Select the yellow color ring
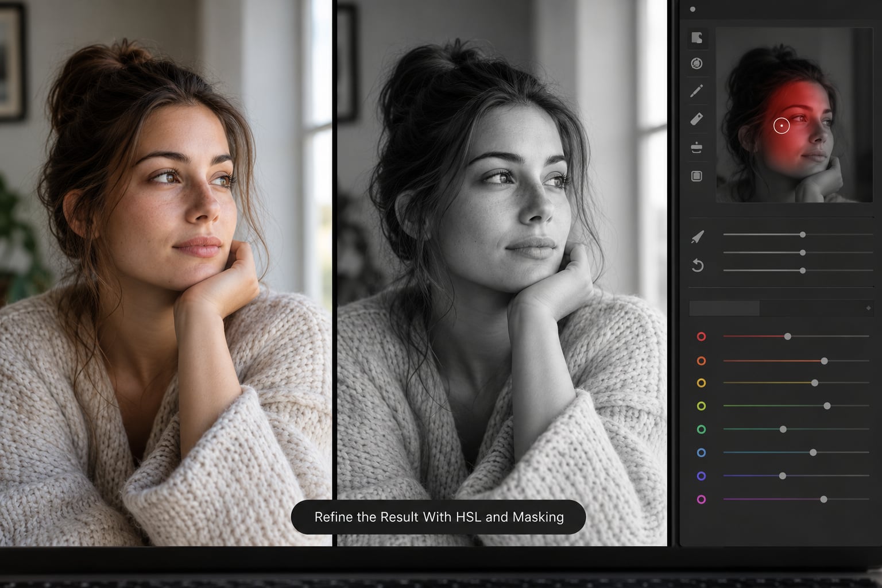This screenshot has height=588, width=882. pyautogui.click(x=701, y=383)
